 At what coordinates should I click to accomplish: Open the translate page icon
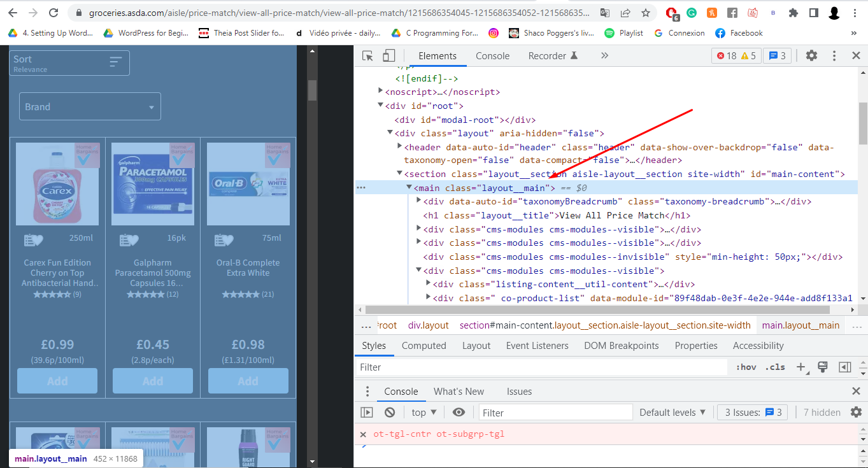click(x=605, y=13)
